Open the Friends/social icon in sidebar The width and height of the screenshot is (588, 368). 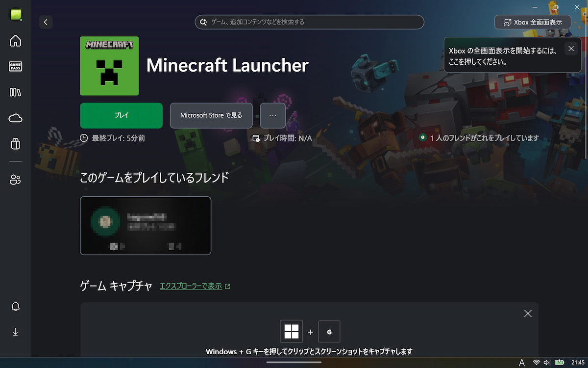16,180
